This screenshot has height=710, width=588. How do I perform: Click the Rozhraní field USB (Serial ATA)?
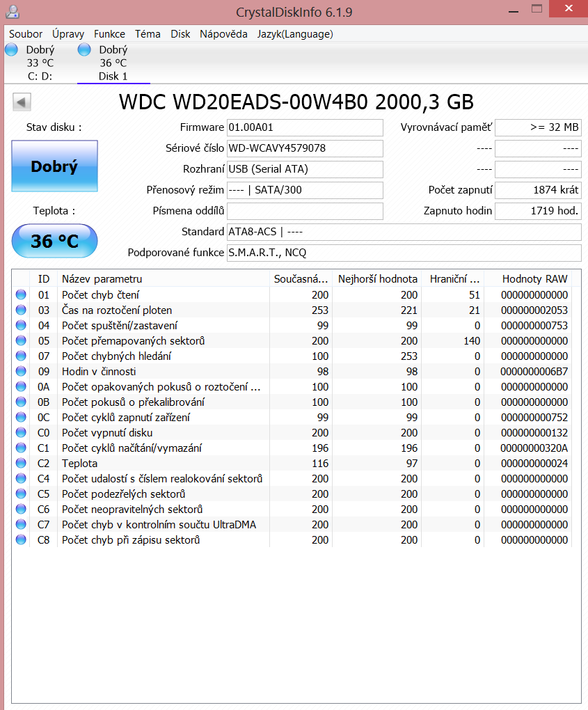click(305, 169)
